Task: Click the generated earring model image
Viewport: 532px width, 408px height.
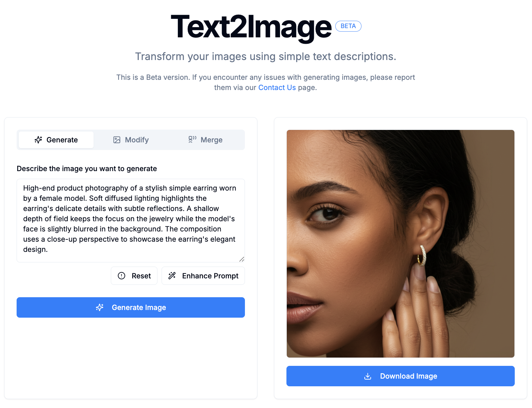Action: coord(400,244)
